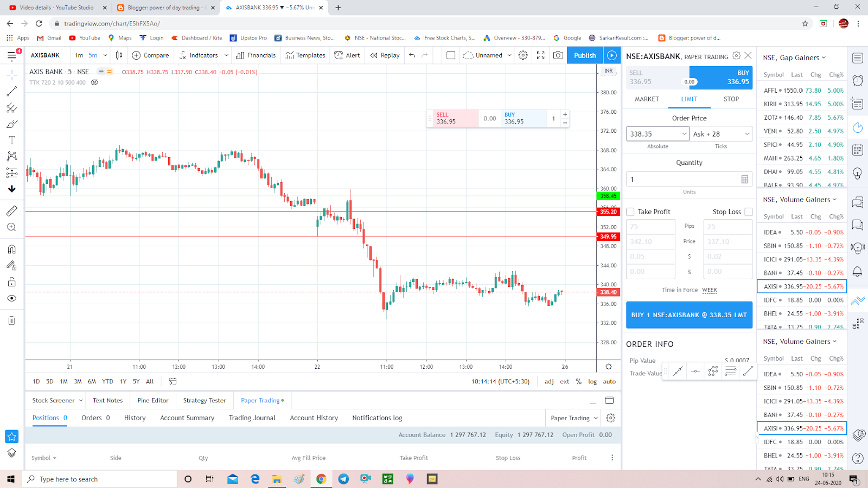Open chart settings gear in top toolbar
The width and height of the screenshot is (868, 488).
(523, 55)
